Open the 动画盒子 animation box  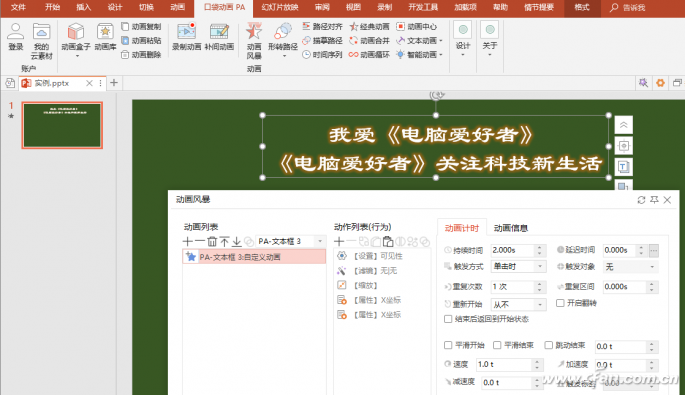76,40
